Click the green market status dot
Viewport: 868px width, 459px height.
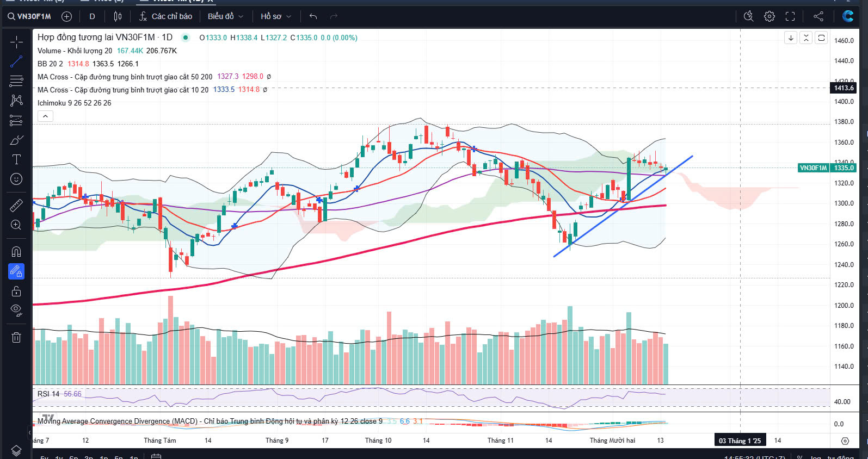186,38
